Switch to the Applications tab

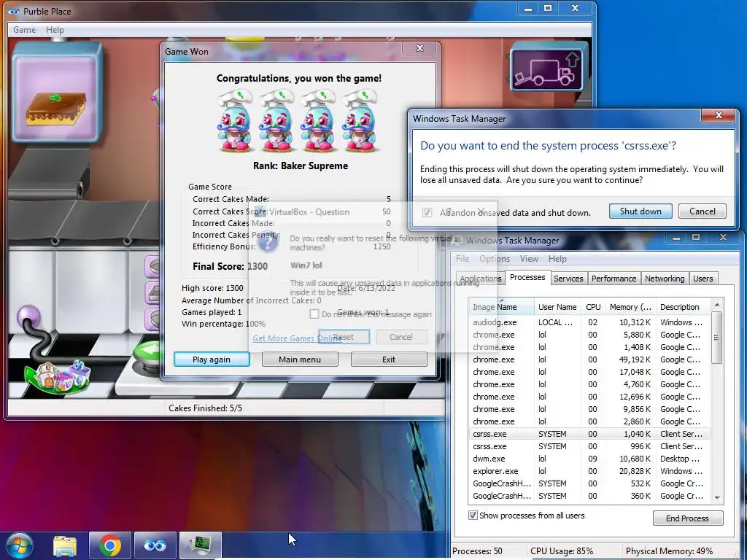[x=480, y=279]
